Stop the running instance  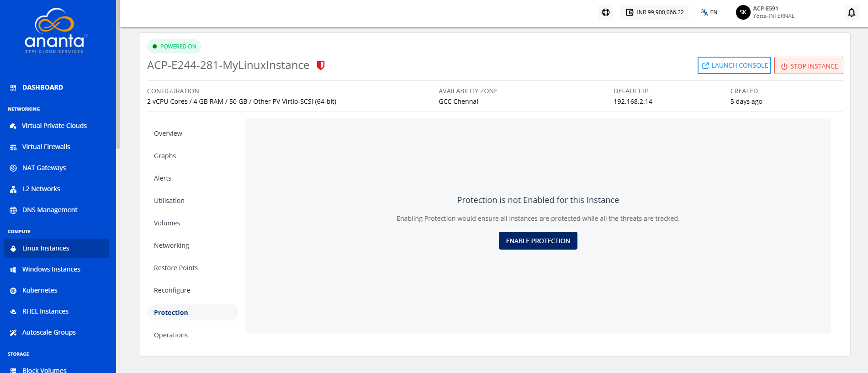(809, 65)
